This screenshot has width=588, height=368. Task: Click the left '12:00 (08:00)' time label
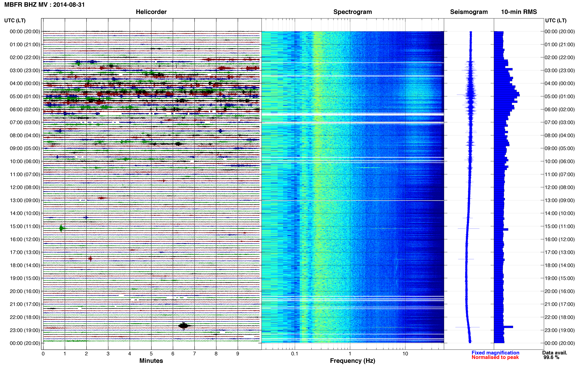click(25, 187)
